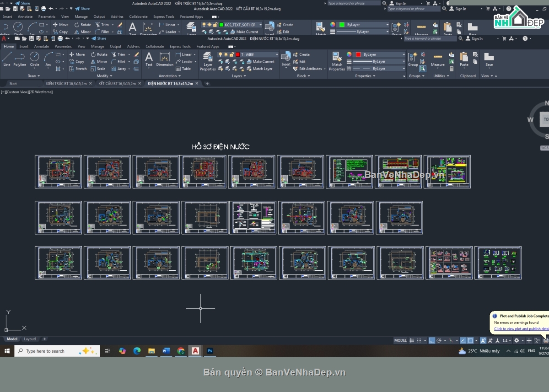This screenshot has height=392, width=549.
Task: Select the Circle tool in Draw panel
Action: tap(34, 59)
